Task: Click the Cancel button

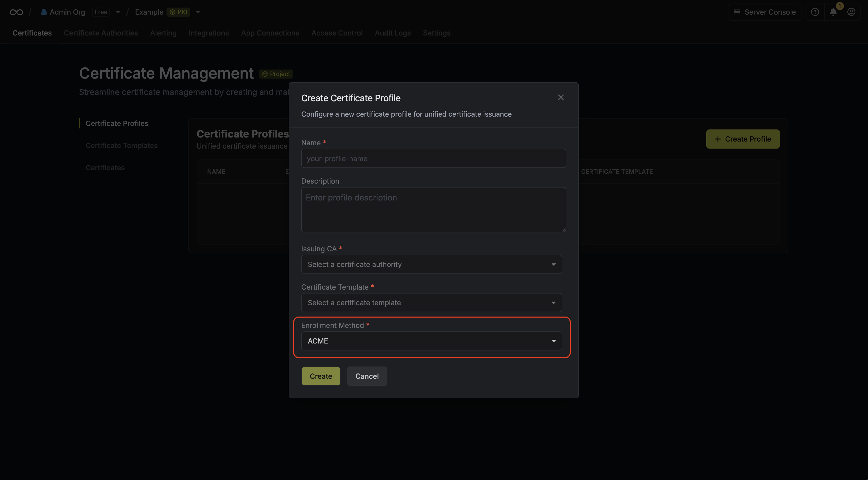Action: (367, 376)
